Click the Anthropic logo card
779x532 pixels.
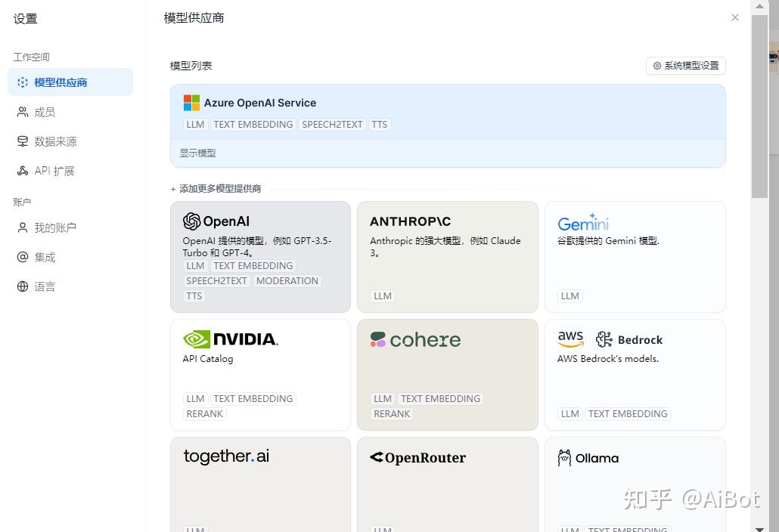pos(410,221)
